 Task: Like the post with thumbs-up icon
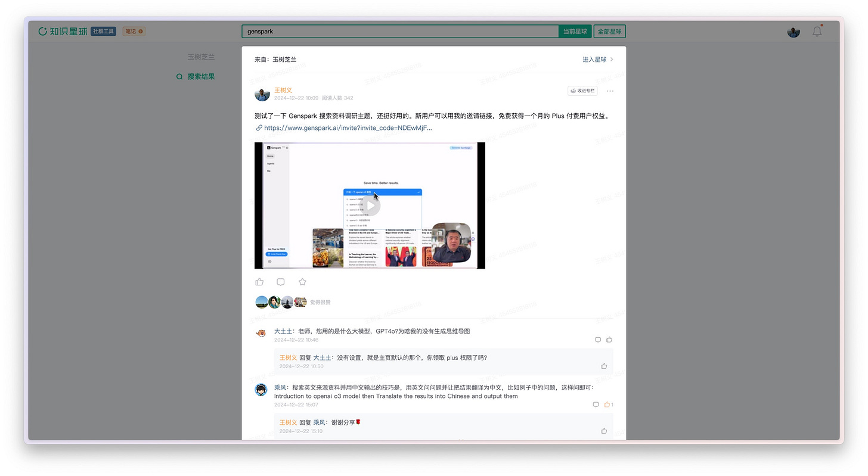pos(259,282)
